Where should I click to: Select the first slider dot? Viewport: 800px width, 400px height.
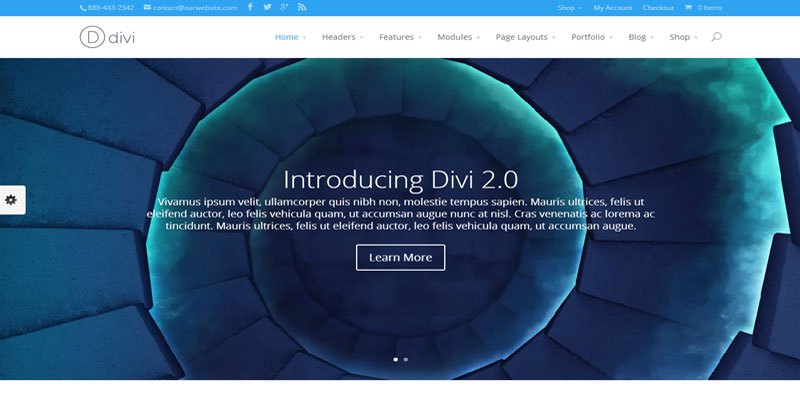(395, 359)
